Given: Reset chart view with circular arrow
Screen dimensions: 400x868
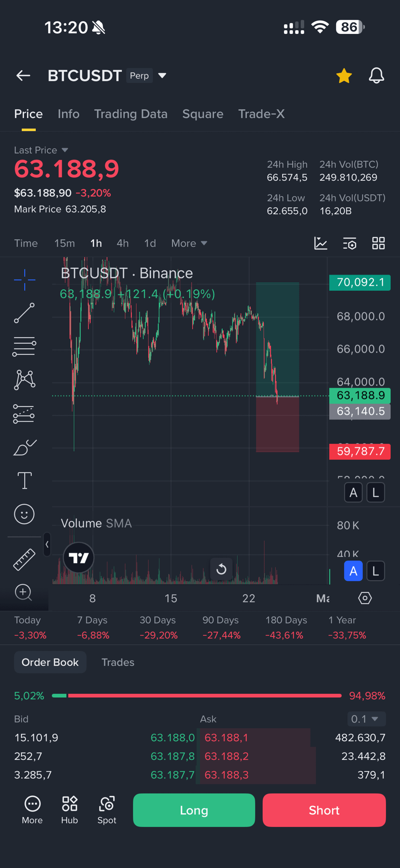Looking at the screenshot, I should 221,569.
